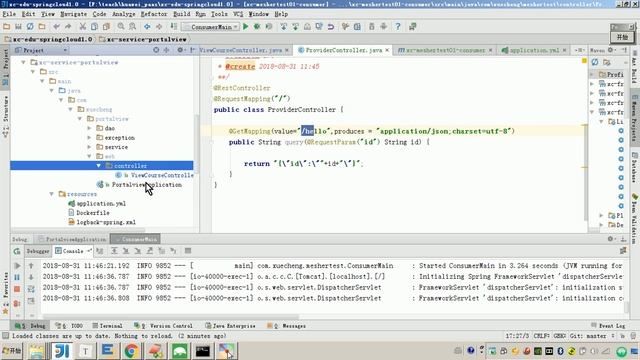Click the Synchronize refresh icon
This screenshot has height=360, width=640.
[x=30, y=27]
